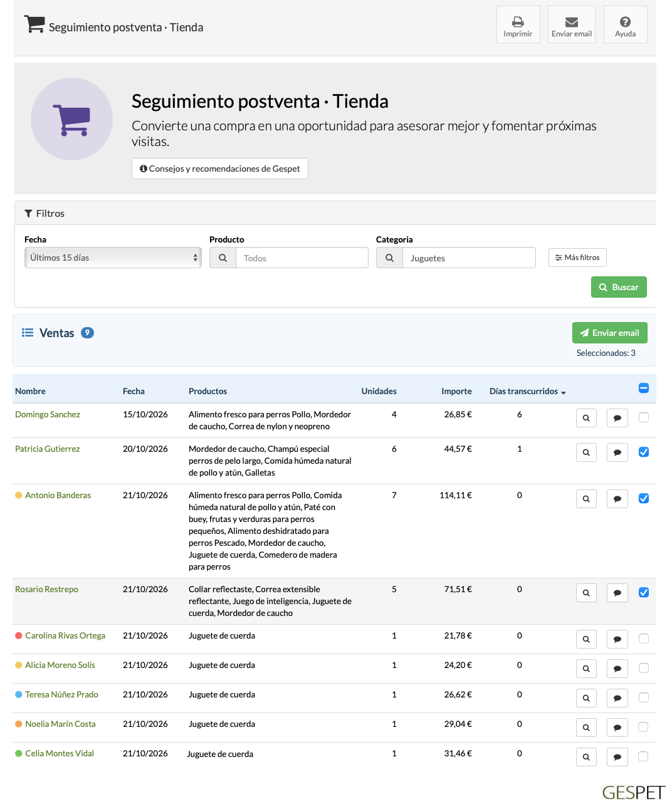672x809 pixels.
Task: Click the Ventas list icon
Action: point(28,333)
